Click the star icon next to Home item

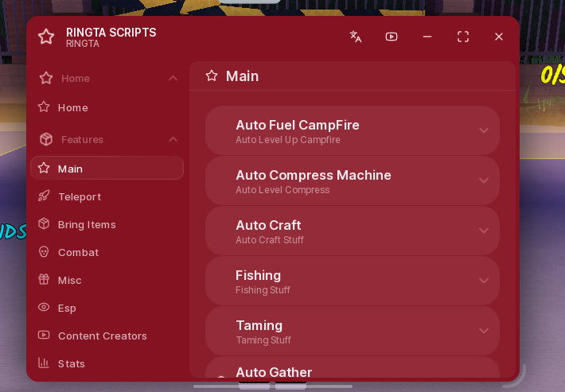[44, 107]
